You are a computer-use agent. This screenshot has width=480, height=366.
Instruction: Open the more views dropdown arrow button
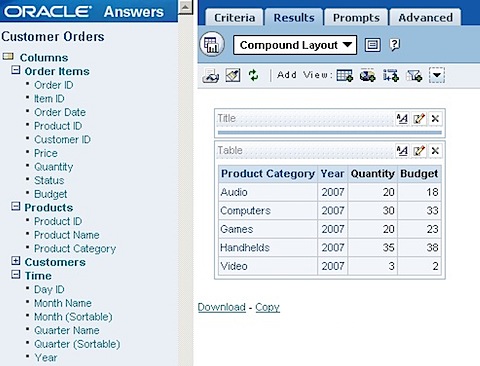tap(437, 75)
